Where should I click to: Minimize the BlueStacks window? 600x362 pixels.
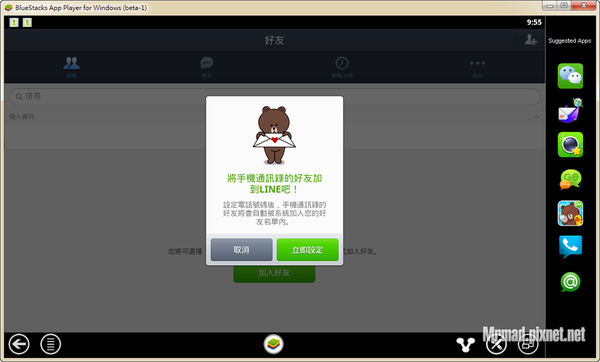pos(549,5)
